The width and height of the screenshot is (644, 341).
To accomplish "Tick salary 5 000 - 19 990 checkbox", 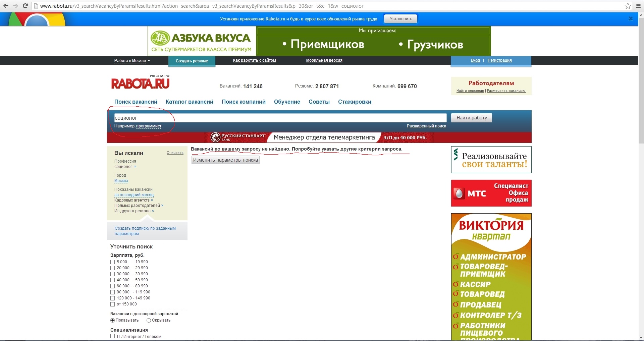I will coord(113,262).
